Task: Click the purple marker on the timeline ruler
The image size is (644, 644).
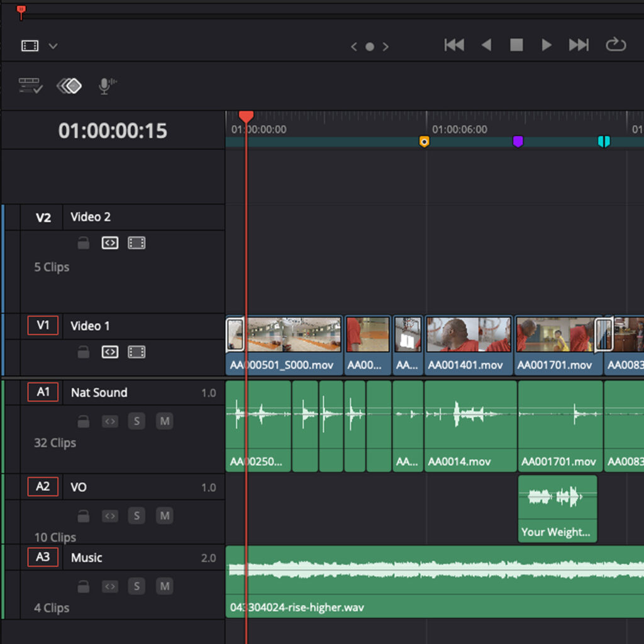Action: [518, 142]
